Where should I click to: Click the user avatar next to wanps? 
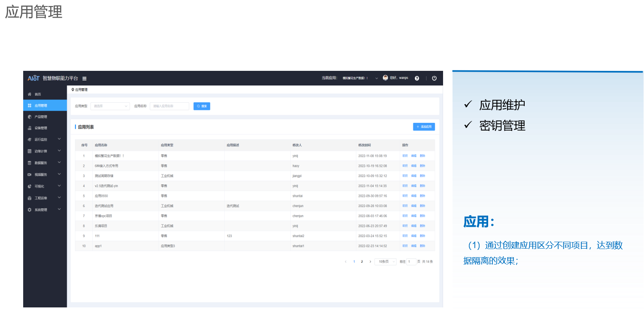385,78
